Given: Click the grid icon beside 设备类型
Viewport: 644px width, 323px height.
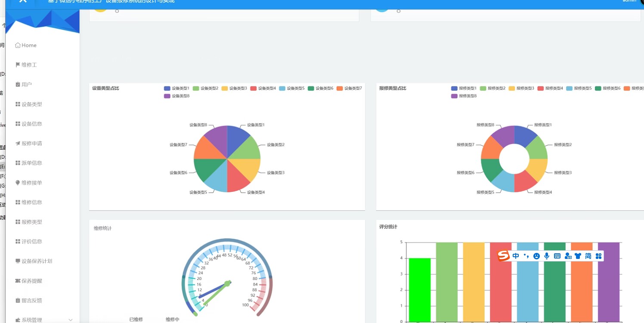Looking at the screenshot, I should point(18,104).
